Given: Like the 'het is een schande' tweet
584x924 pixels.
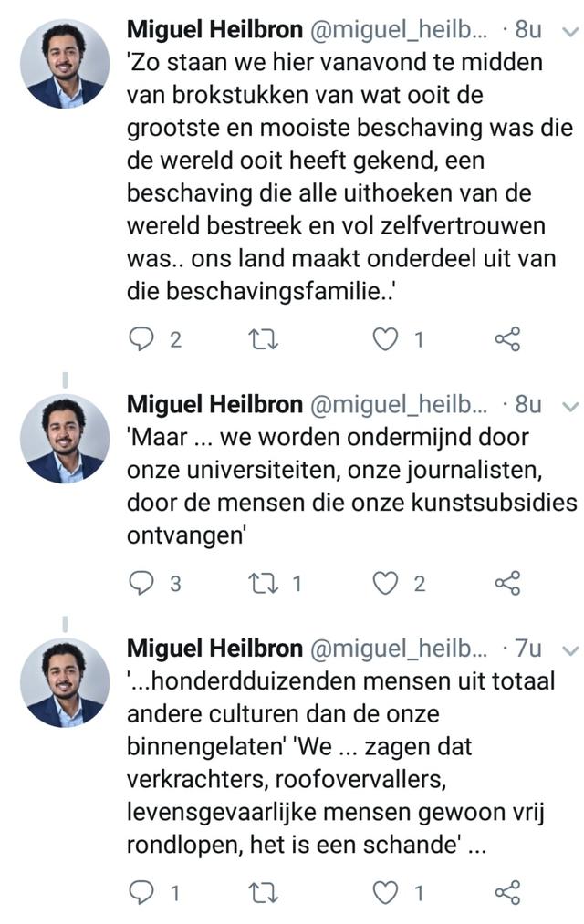Looking at the screenshot, I should (387, 892).
